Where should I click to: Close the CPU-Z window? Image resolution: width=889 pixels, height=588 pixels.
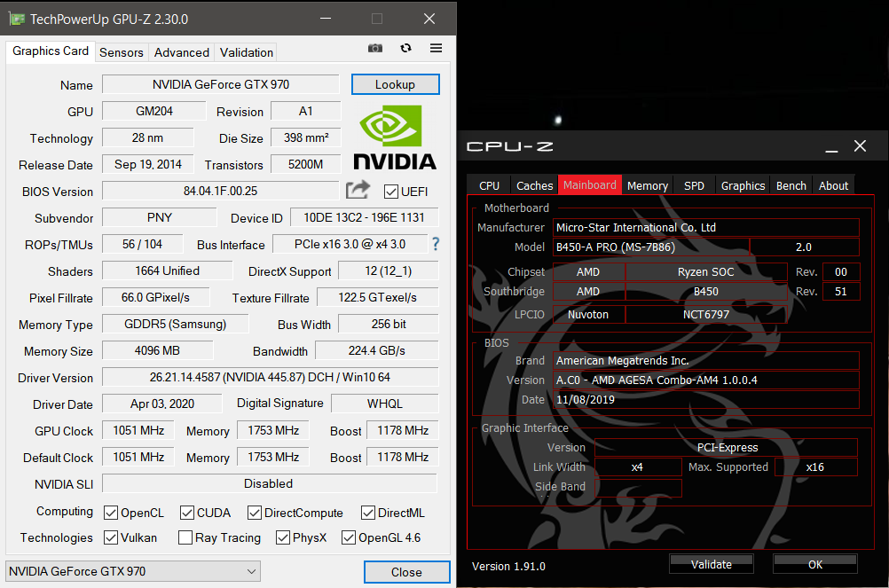pos(860,146)
